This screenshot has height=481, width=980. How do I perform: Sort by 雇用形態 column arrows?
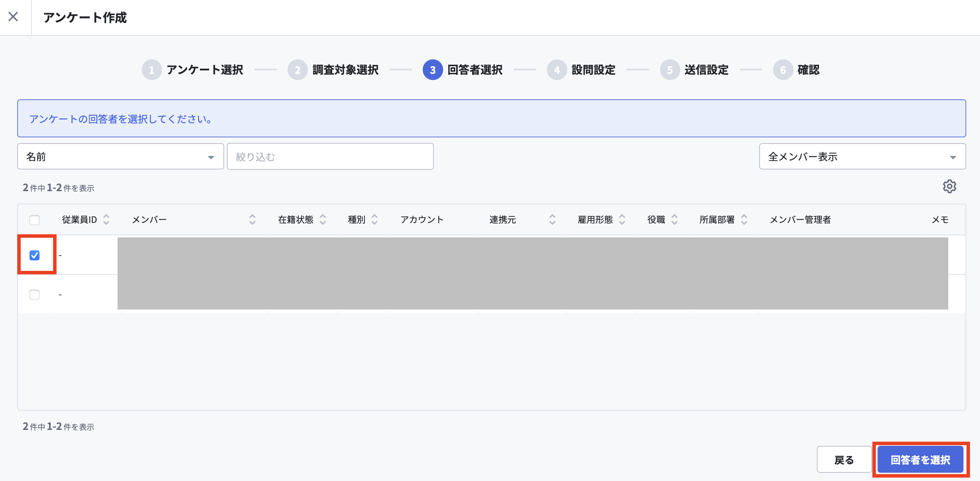coord(622,219)
